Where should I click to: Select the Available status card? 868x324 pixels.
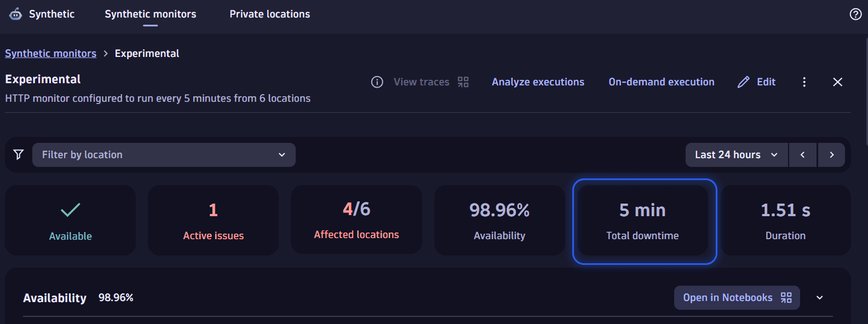click(x=71, y=220)
